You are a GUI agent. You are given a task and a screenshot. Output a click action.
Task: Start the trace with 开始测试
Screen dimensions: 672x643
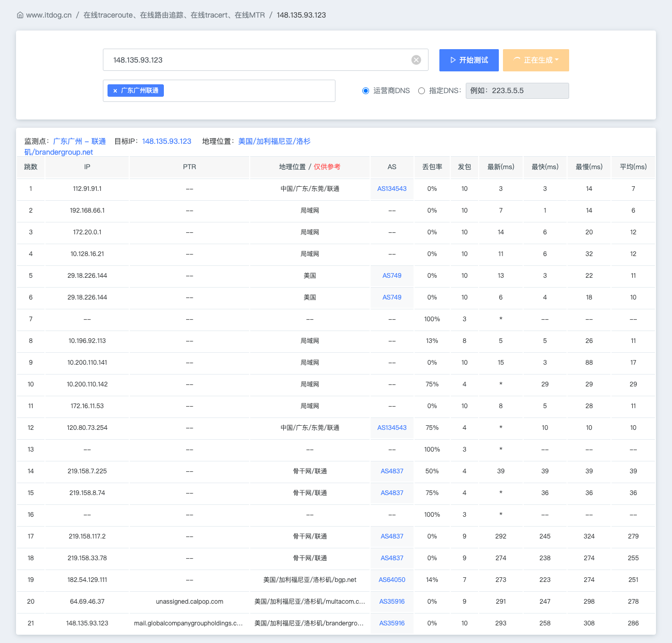469,60
